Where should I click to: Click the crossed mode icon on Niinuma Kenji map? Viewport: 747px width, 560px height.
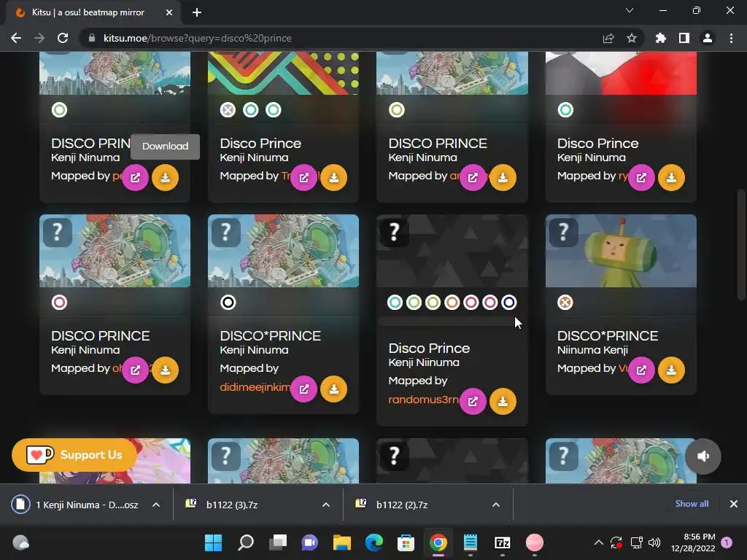coord(565,303)
